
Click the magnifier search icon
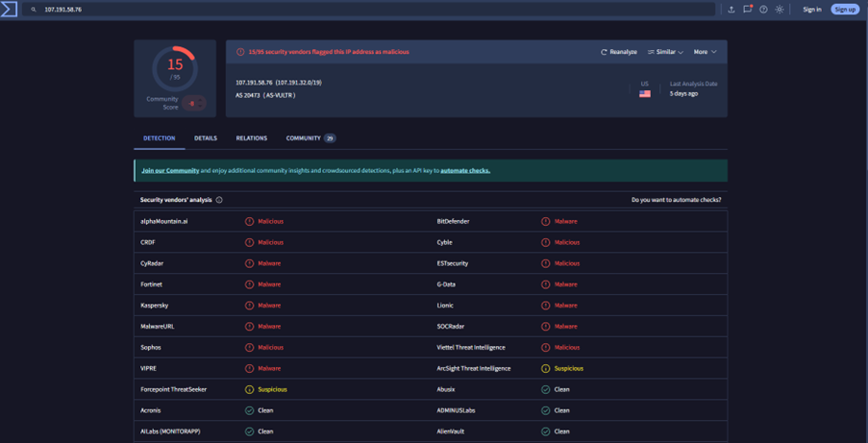(34, 10)
